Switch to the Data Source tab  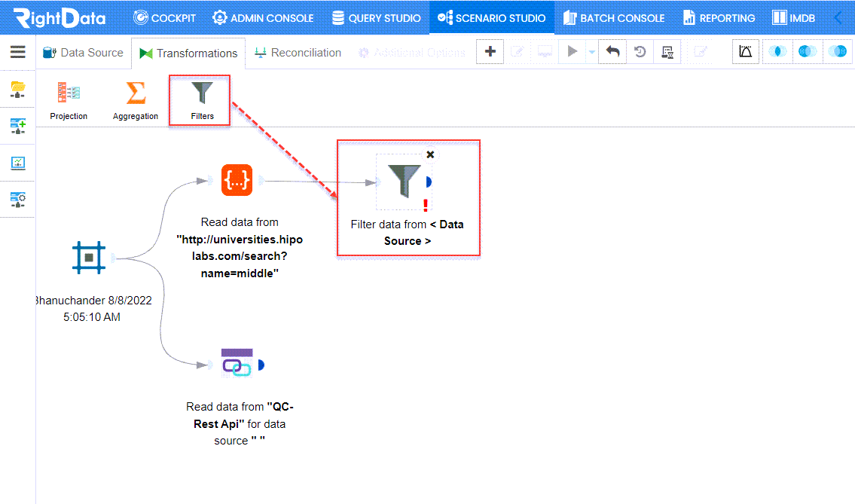83,53
